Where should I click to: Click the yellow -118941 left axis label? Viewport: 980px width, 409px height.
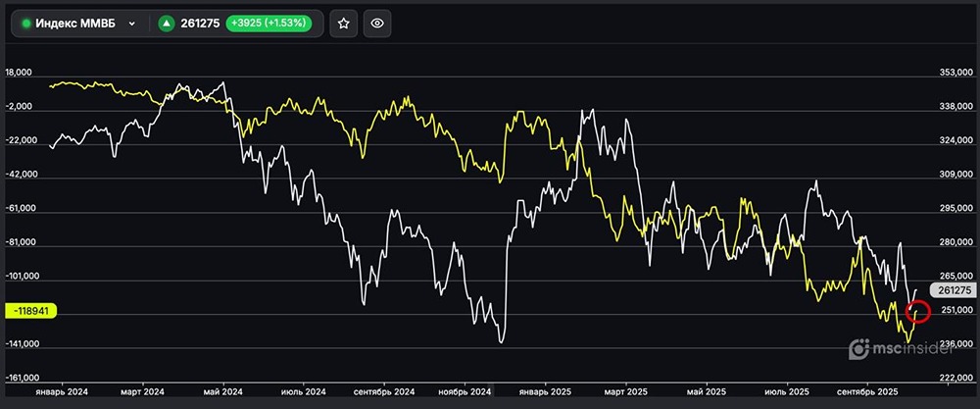pyautogui.click(x=32, y=311)
